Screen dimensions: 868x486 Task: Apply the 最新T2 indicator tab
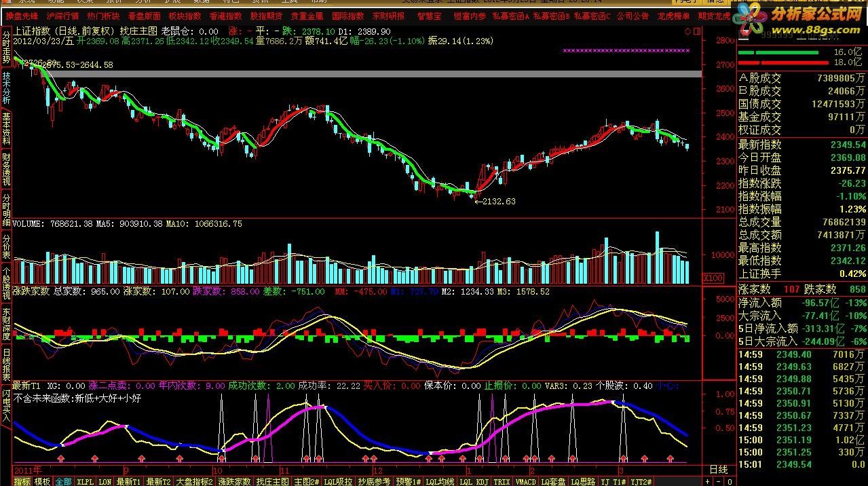pyautogui.click(x=158, y=481)
